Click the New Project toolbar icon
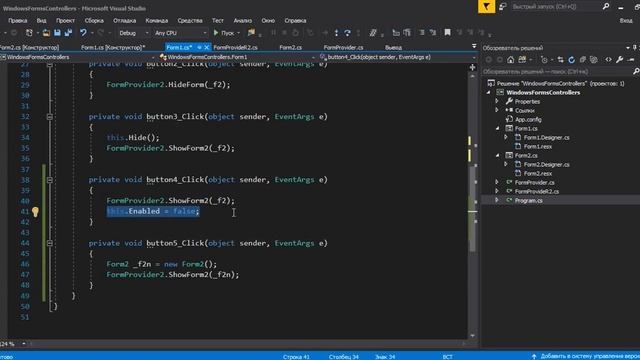 [29, 33]
